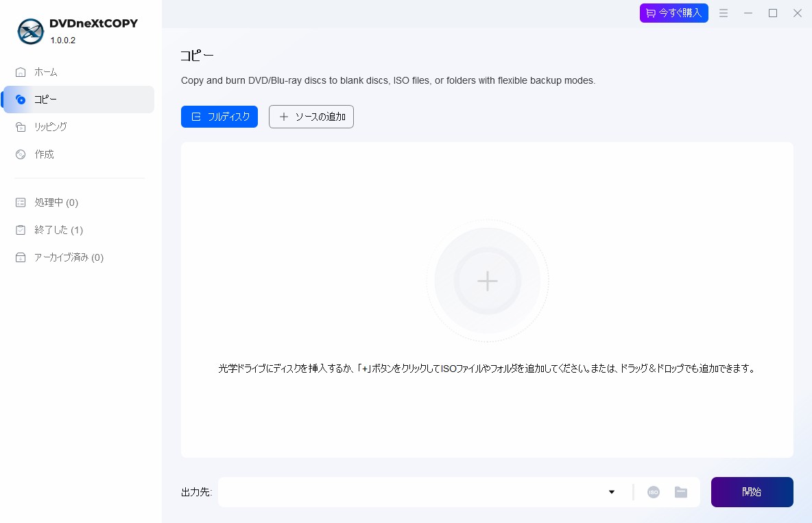Open the 作成 section
Viewport: 812px width, 523px height.
click(x=79, y=154)
